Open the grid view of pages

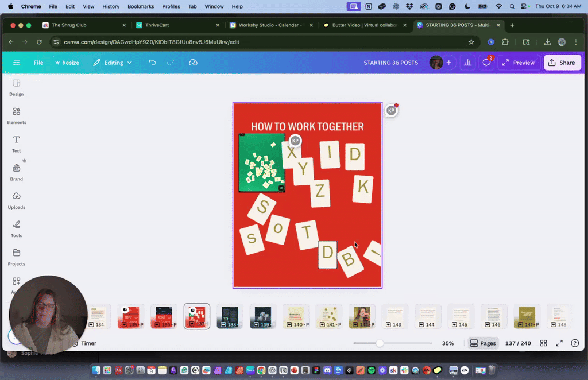click(543, 343)
